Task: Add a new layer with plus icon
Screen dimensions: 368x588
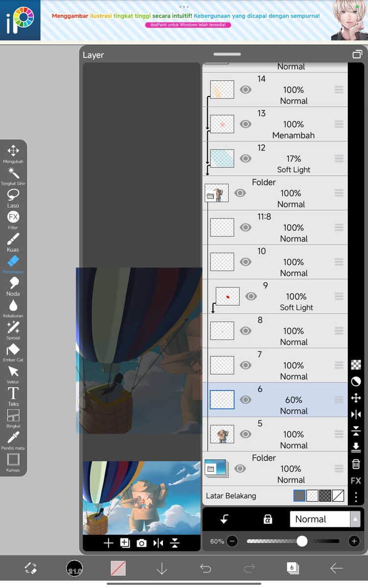Action: (x=108, y=543)
